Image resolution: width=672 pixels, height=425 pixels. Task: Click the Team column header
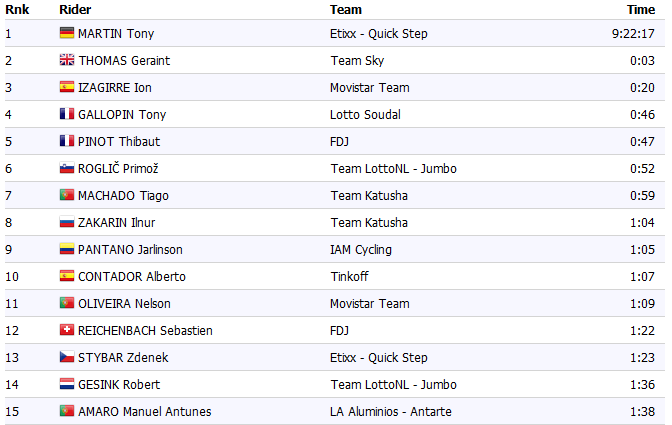point(345,9)
